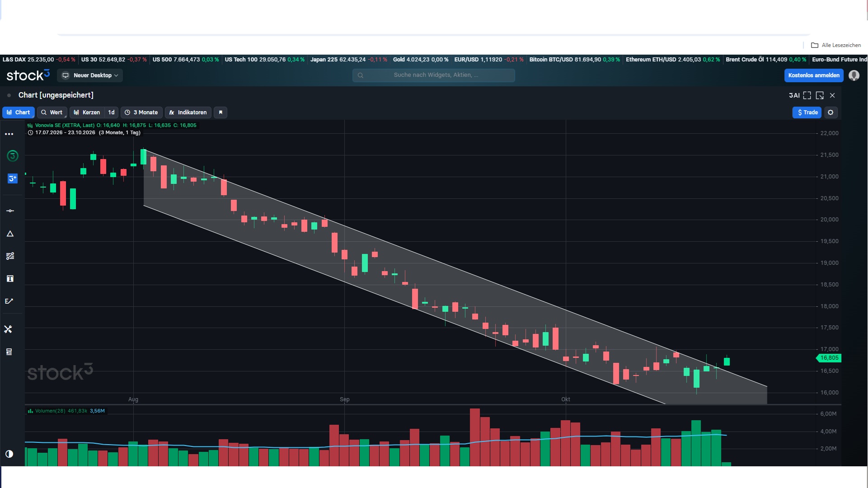Select the Chart tab

click(19, 113)
